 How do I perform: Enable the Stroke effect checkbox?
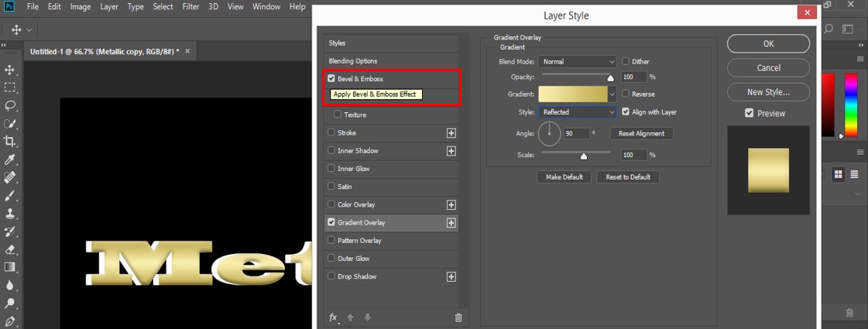[331, 133]
